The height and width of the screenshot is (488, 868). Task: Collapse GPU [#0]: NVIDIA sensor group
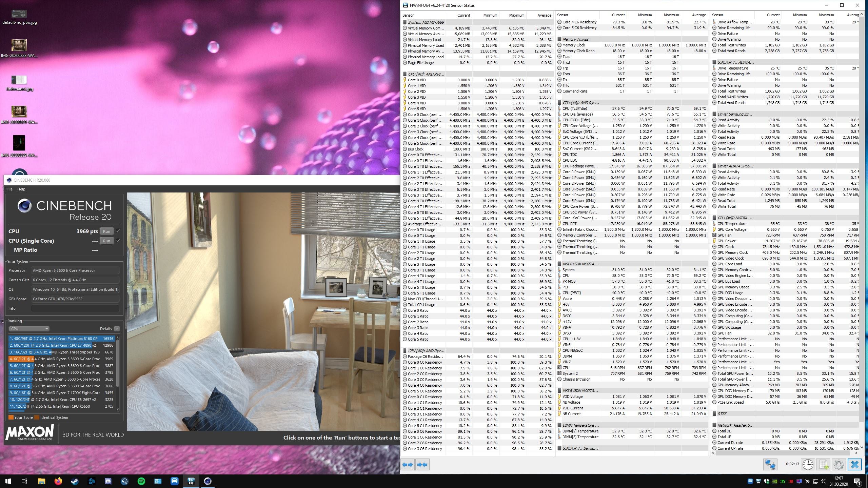tap(734, 218)
